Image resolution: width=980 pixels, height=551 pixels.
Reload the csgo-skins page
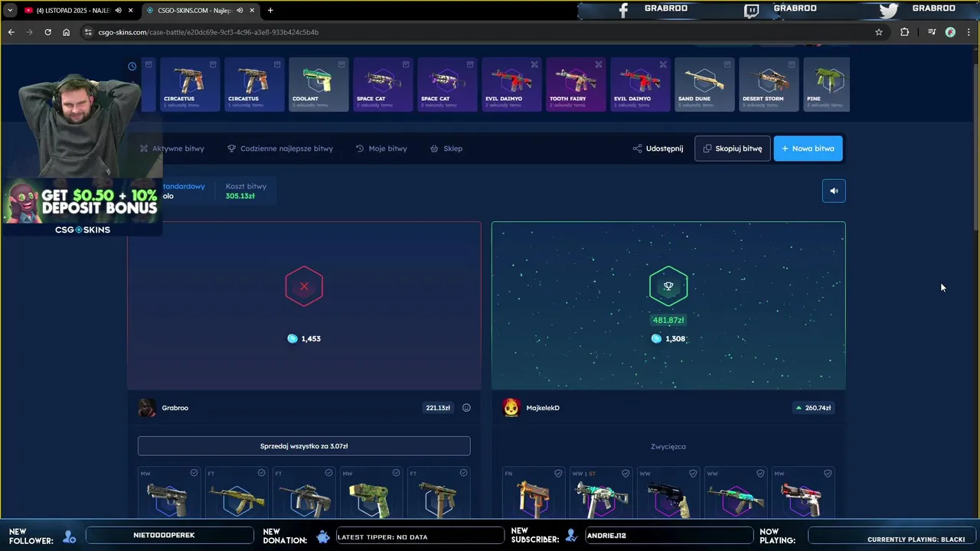pos(47,32)
